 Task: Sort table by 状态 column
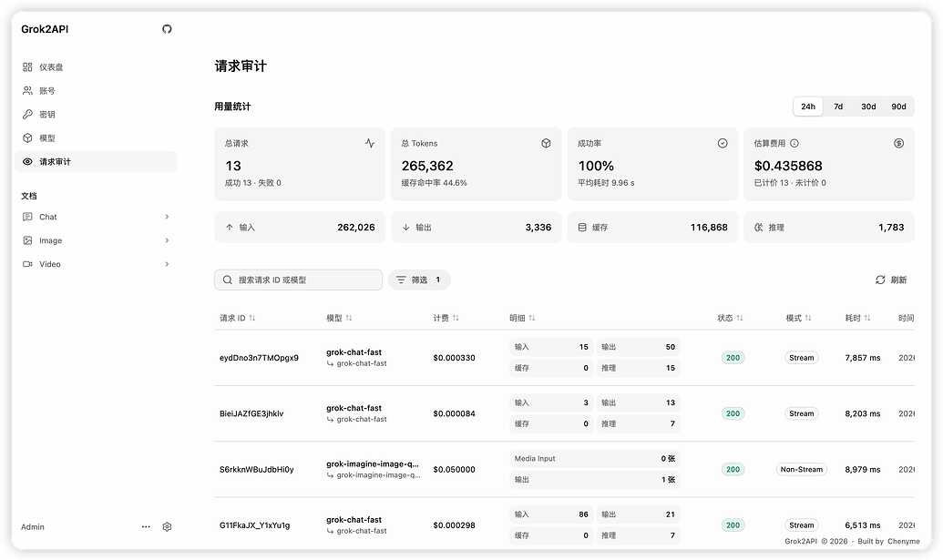(730, 318)
